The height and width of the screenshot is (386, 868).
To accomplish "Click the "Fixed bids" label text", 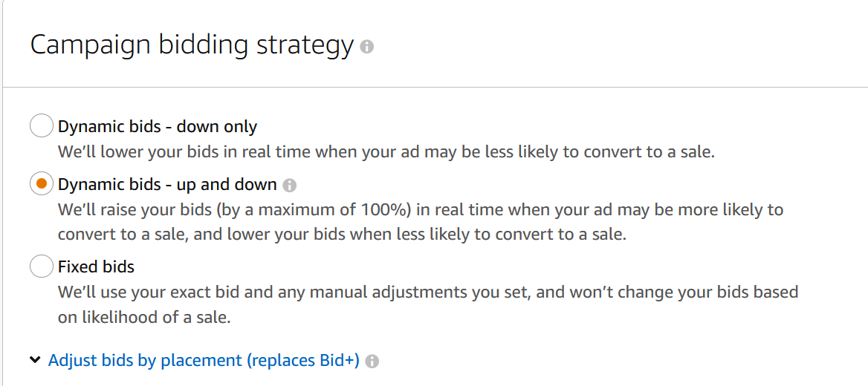I will click(96, 266).
